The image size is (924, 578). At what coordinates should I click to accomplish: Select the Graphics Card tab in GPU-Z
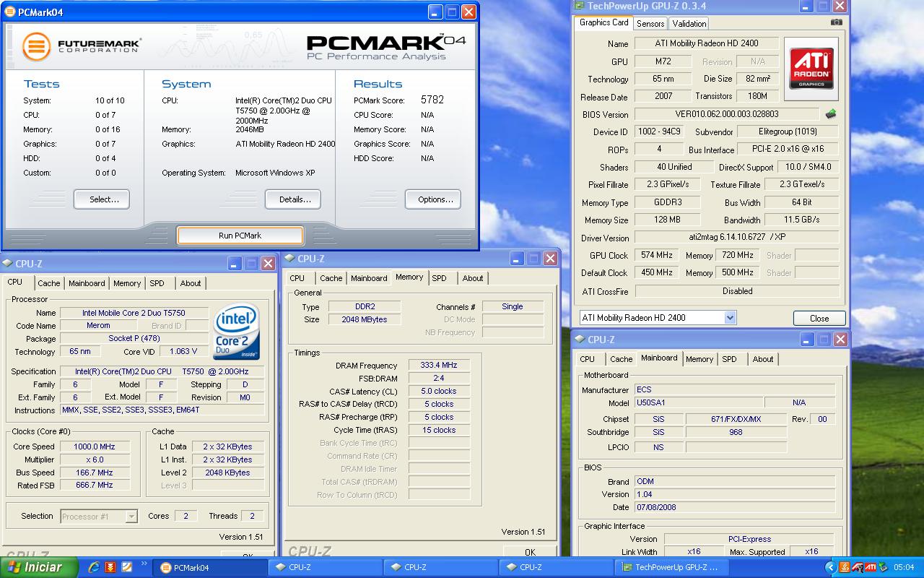[604, 22]
